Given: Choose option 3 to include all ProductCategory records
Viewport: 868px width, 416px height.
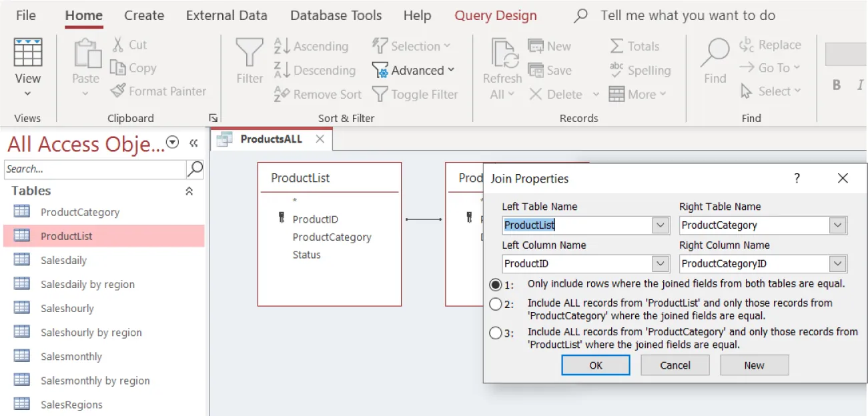Looking at the screenshot, I should point(495,332).
